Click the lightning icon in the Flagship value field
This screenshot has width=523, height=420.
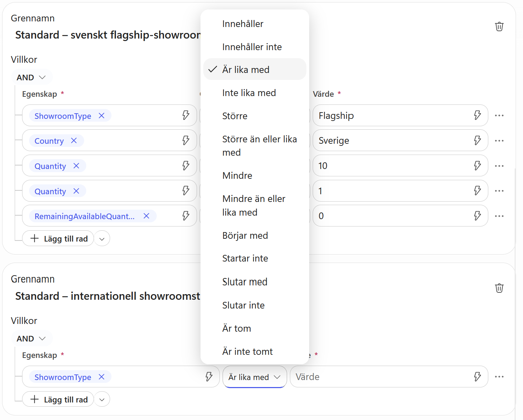pos(477,115)
